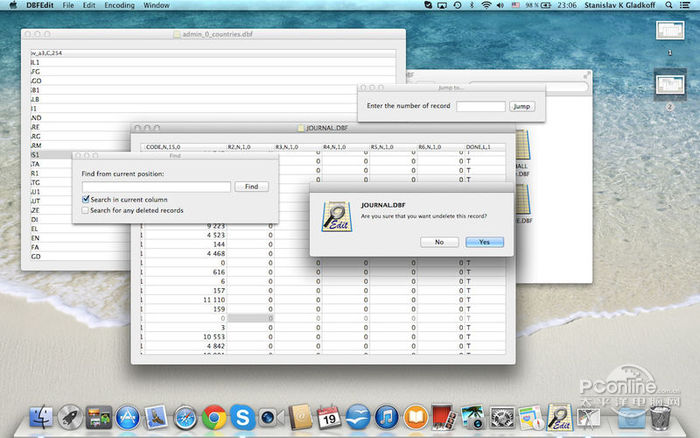
Task: Enable Search for any deleted records
Action: tap(86, 210)
